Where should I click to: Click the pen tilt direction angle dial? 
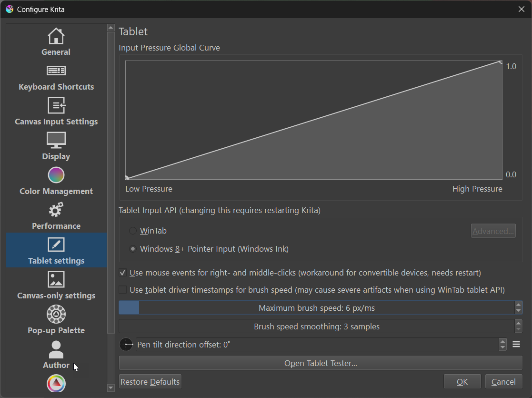126,344
